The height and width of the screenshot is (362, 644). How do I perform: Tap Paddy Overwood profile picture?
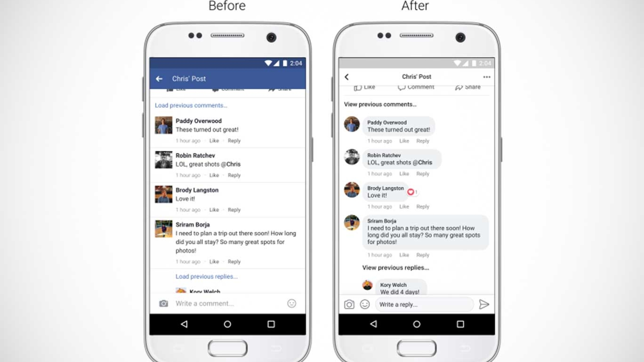pyautogui.click(x=163, y=125)
